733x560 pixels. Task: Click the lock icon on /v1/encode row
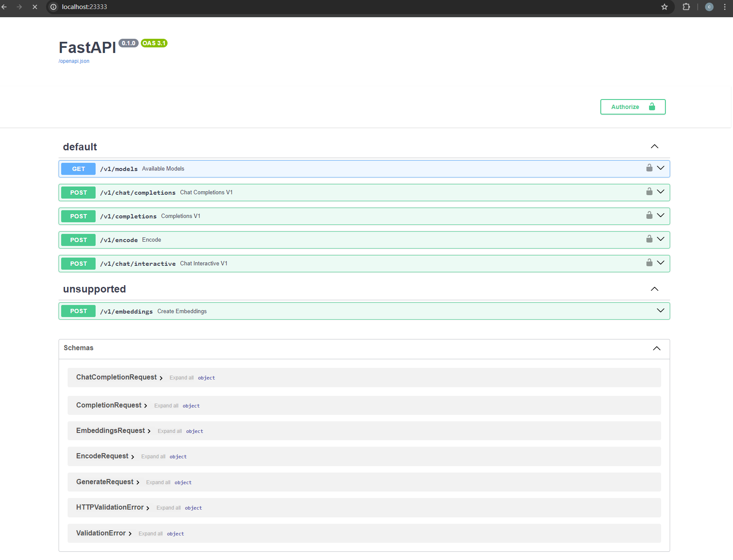coord(649,239)
